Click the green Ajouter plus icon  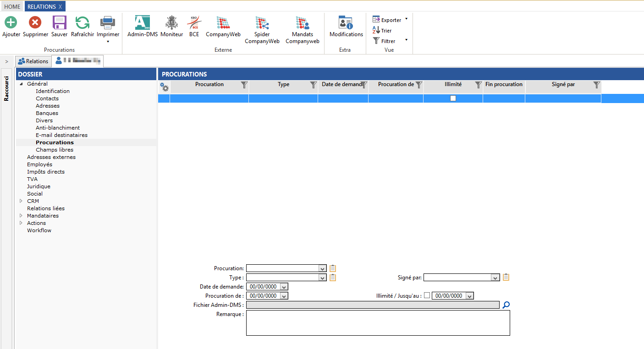click(11, 22)
